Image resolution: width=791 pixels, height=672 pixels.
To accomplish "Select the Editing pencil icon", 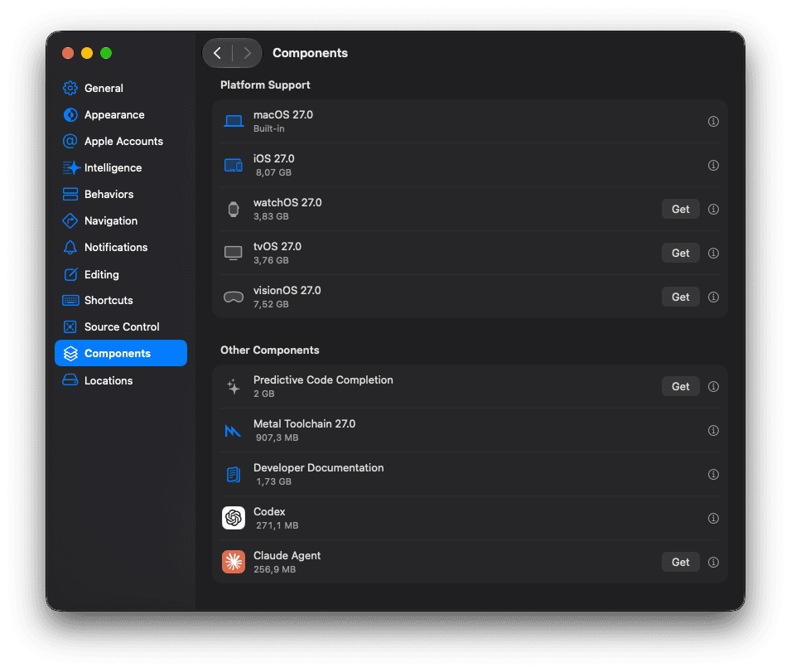I will 70,274.
